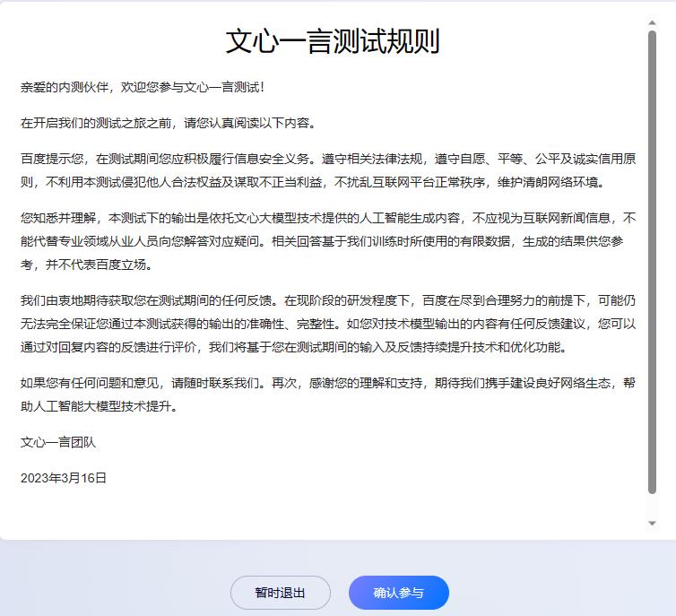The width and height of the screenshot is (676, 616).
Task: Click the paragraph starting 如果您有任何问题和意见
Action: (x=328, y=395)
